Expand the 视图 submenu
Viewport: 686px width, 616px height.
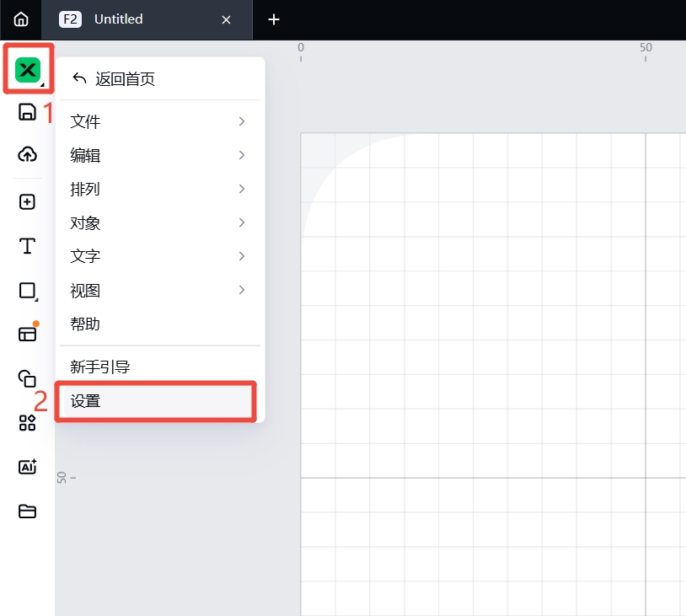158,291
